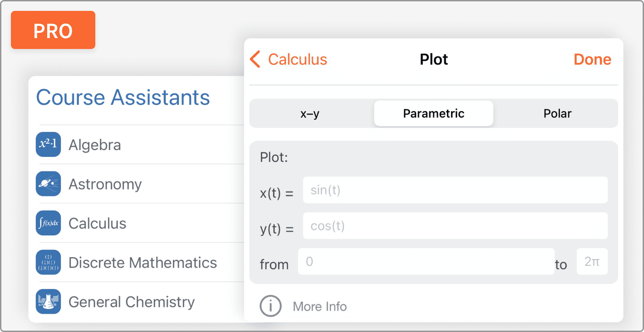Open the Astronomy course assistant
Image resolution: width=644 pixels, height=332 pixels.
(105, 184)
